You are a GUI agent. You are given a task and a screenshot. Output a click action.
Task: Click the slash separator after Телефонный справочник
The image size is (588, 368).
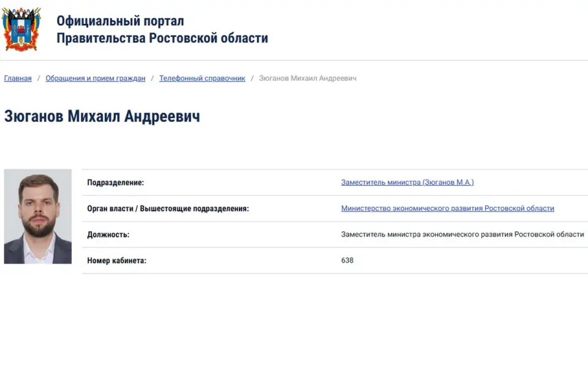click(x=252, y=78)
